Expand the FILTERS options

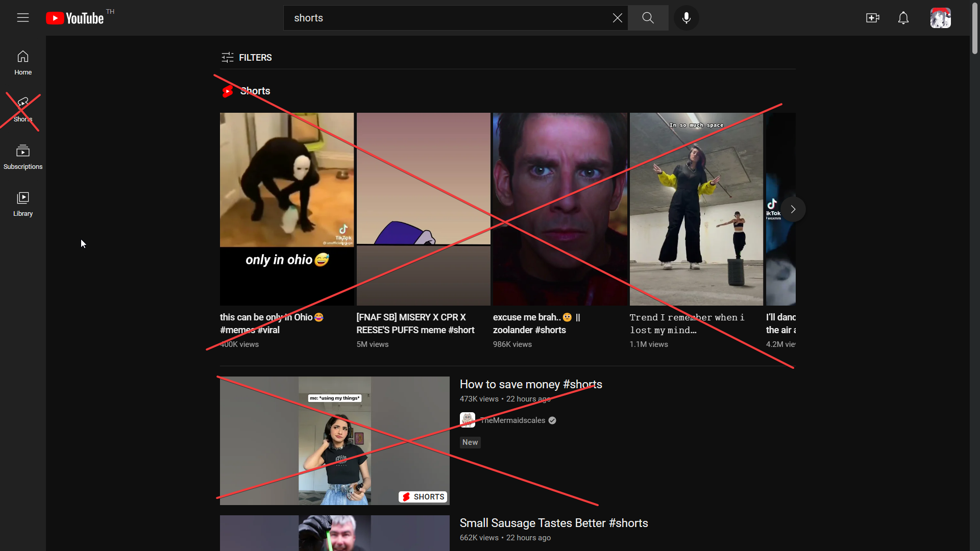(x=247, y=58)
